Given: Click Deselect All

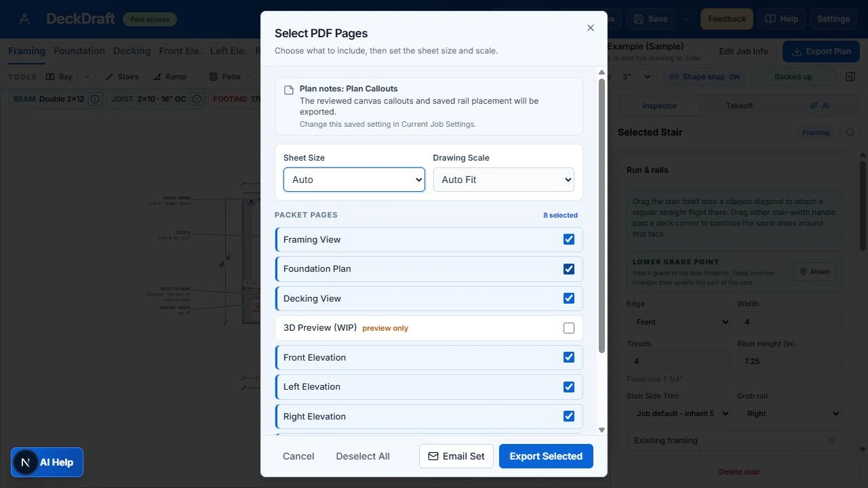Looking at the screenshot, I should coord(363,456).
